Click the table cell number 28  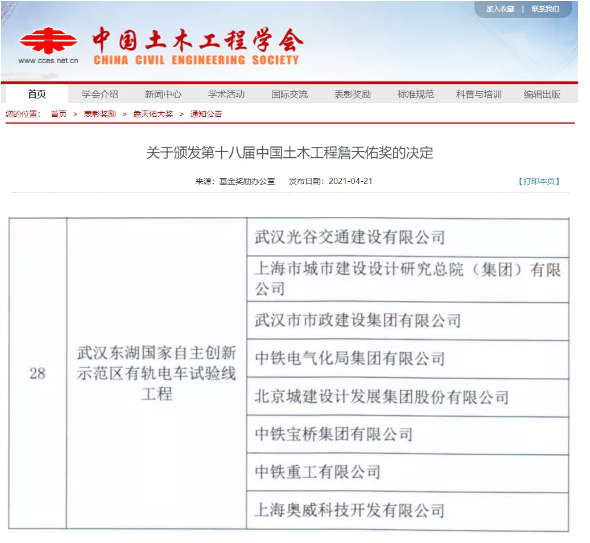point(37,373)
